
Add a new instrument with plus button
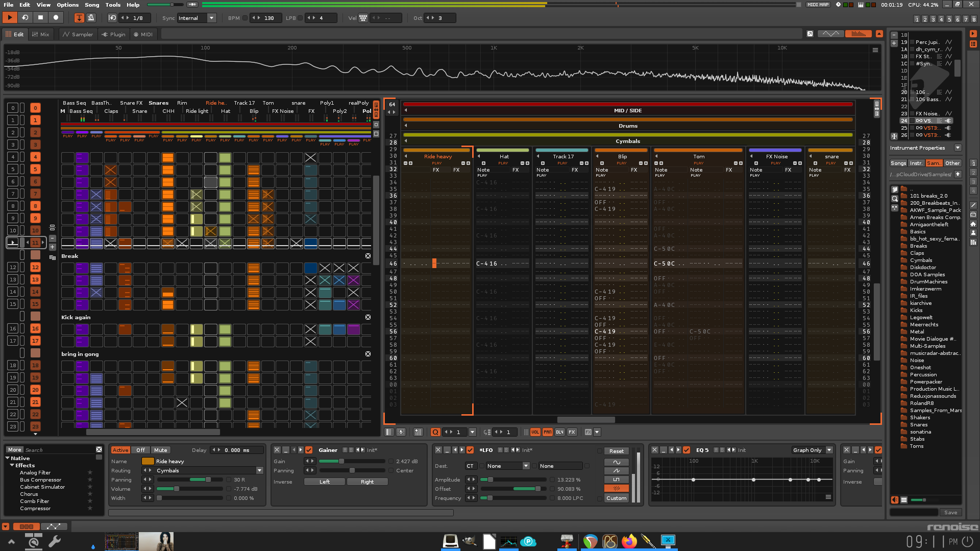click(x=894, y=43)
